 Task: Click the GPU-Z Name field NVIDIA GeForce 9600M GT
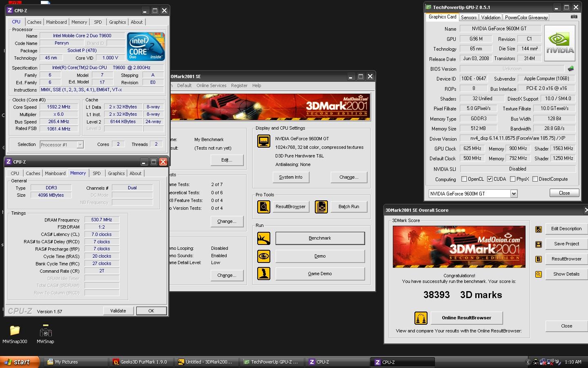(500, 29)
